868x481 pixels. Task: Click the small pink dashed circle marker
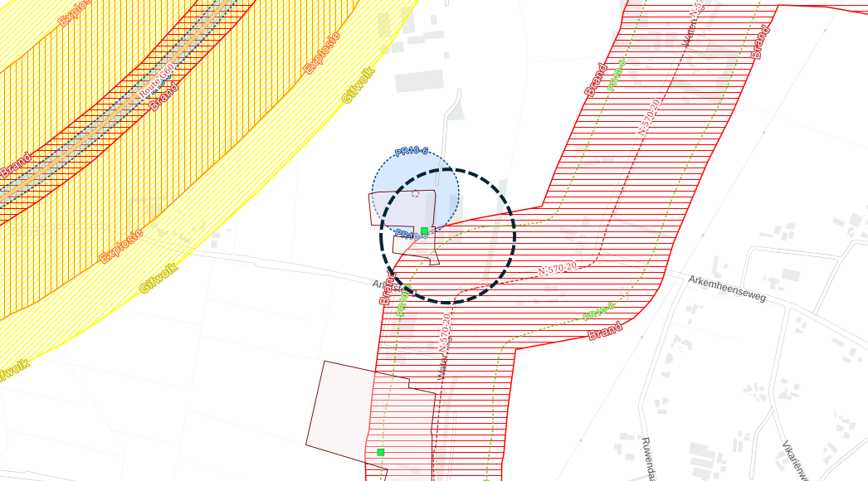coord(416,193)
